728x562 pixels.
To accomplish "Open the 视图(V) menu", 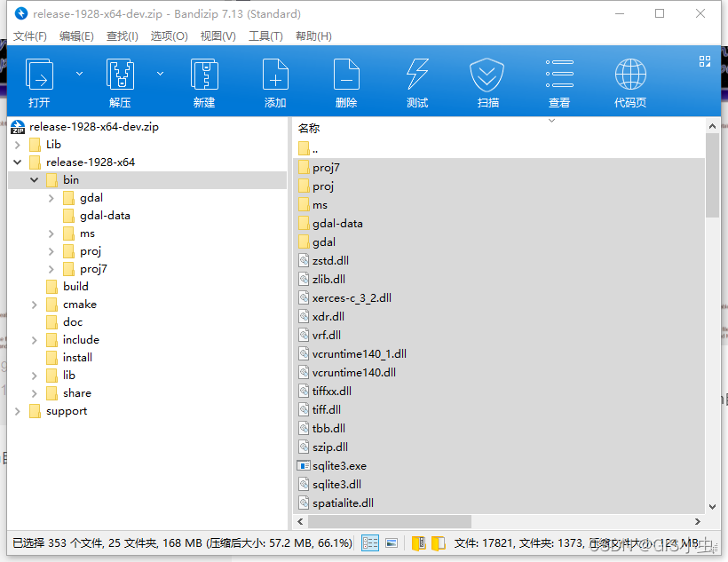I will [x=218, y=36].
